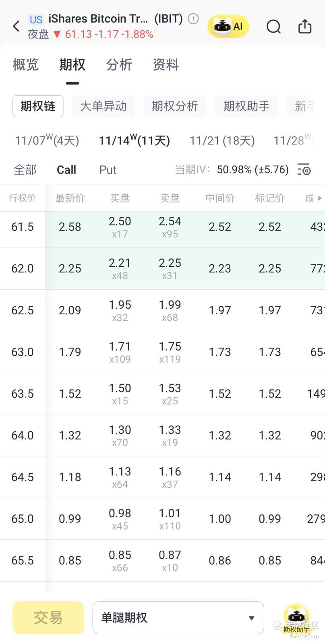Switch to the 分析 tab
The image size is (325, 644).
point(119,65)
